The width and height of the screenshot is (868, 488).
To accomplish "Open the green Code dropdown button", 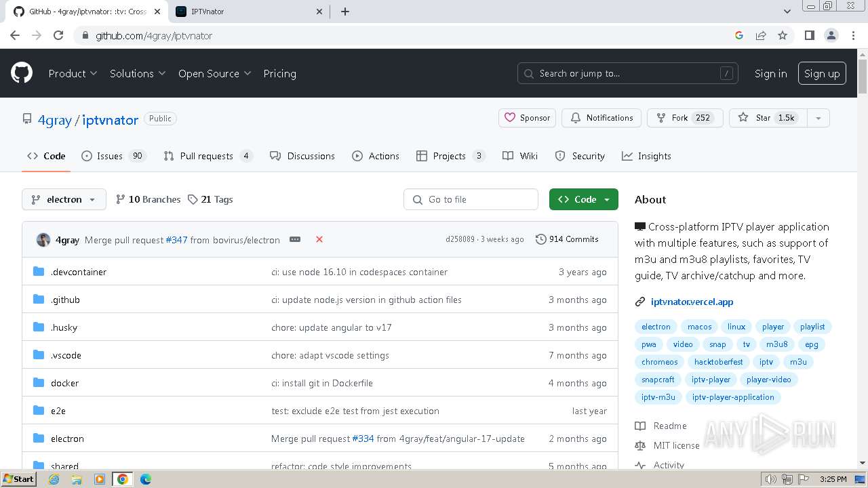I will click(x=584, y=199).
